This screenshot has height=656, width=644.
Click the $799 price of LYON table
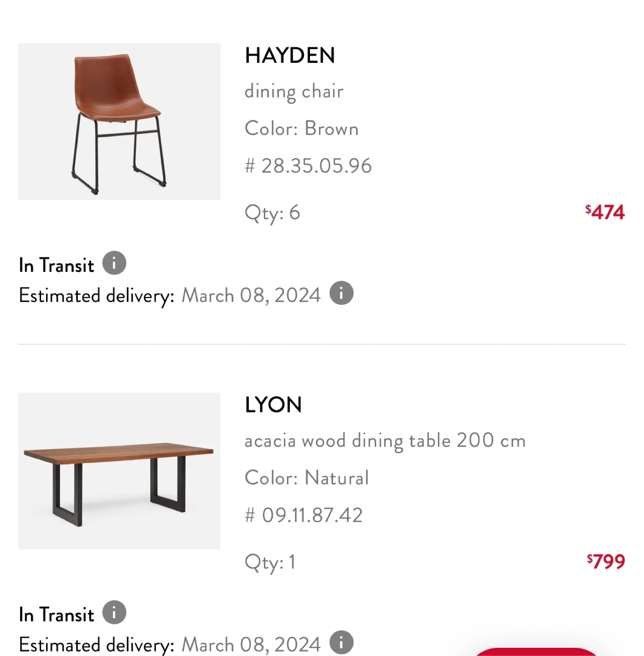click(606, 562)
